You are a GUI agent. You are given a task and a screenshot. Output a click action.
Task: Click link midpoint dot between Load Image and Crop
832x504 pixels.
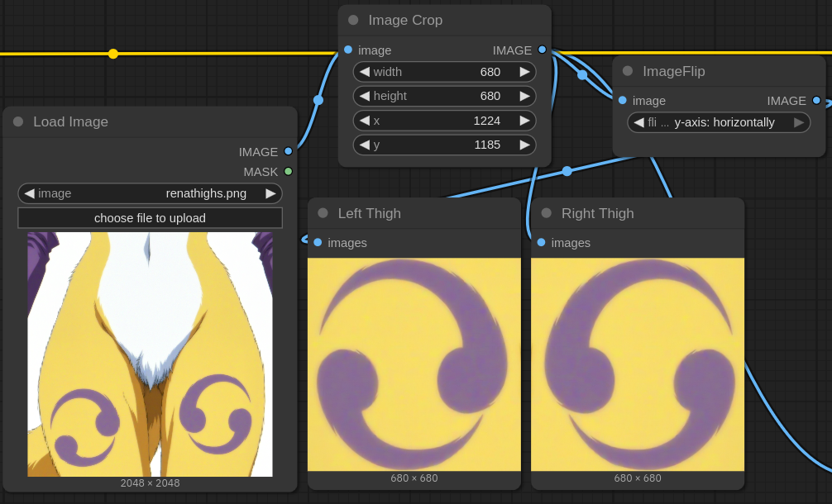(x=318, y=100)
